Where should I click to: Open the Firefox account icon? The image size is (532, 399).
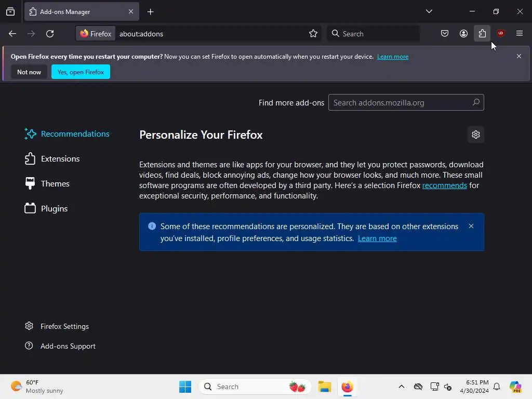coord(463,34)
